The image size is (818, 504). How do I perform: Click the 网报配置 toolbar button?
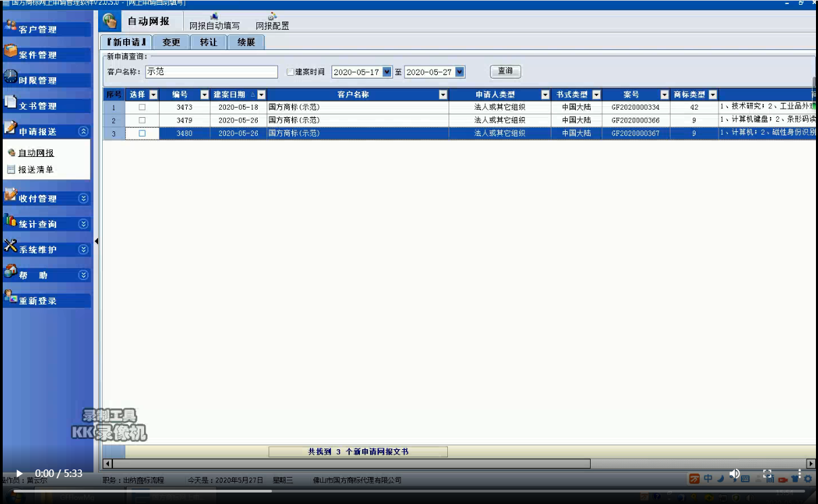pos(272,22)
